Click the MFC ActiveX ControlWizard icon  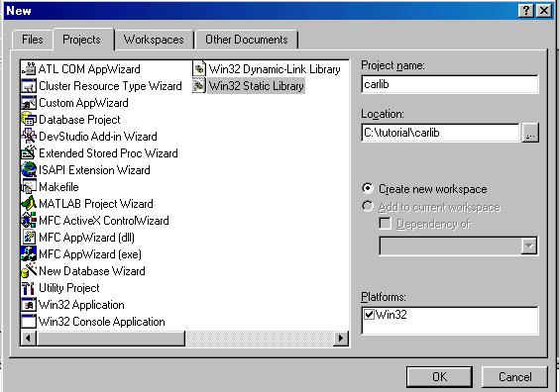tap(29, 221)
